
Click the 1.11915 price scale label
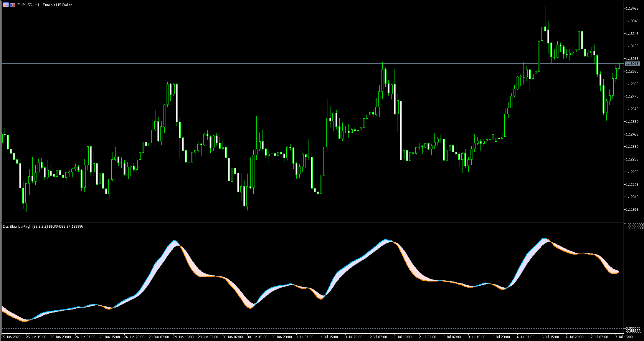(x=632, y=210)
